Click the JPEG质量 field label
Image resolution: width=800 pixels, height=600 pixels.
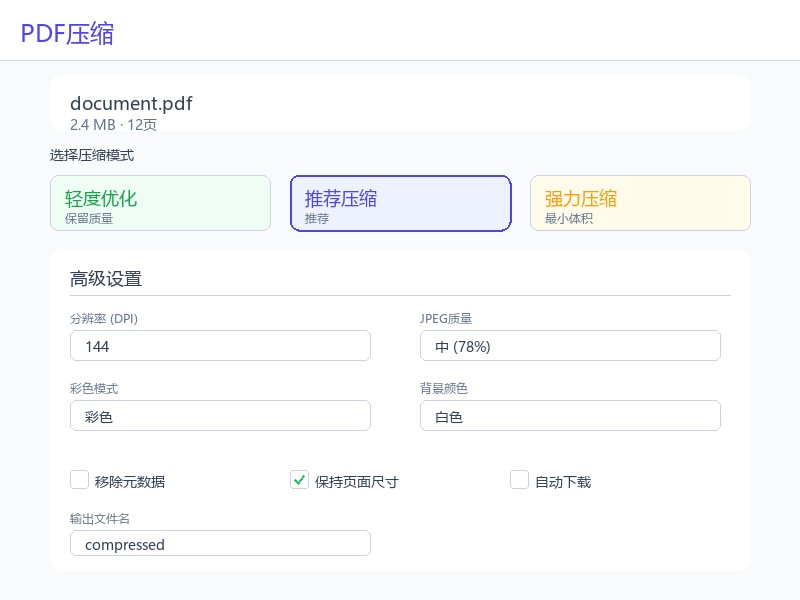(446, 318)
